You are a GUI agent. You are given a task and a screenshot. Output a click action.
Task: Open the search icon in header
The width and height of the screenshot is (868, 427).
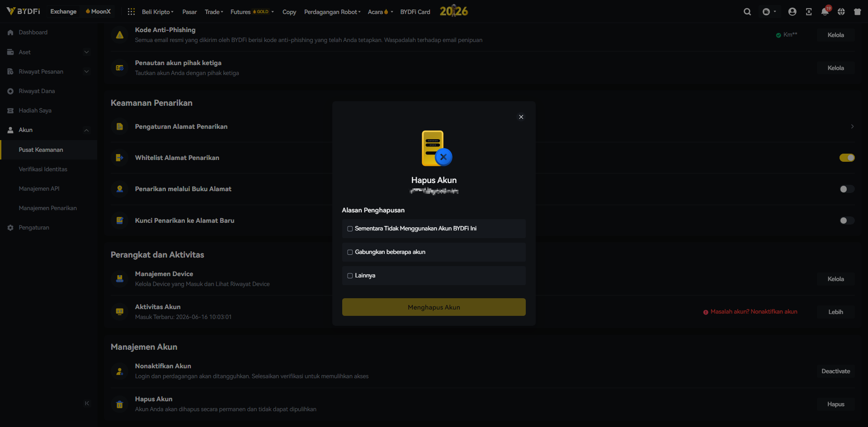click(747, 12)
